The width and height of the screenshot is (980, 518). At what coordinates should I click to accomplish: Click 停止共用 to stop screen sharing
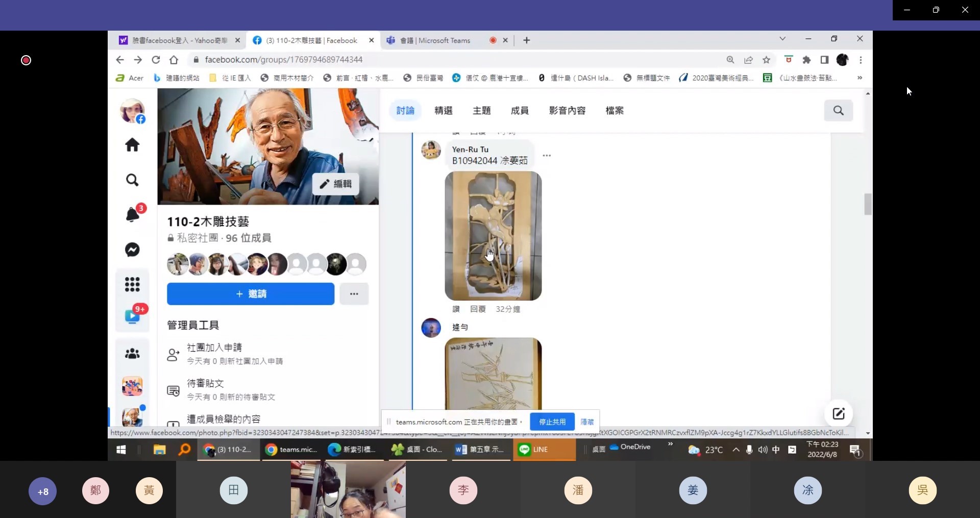tap(552, 422)
